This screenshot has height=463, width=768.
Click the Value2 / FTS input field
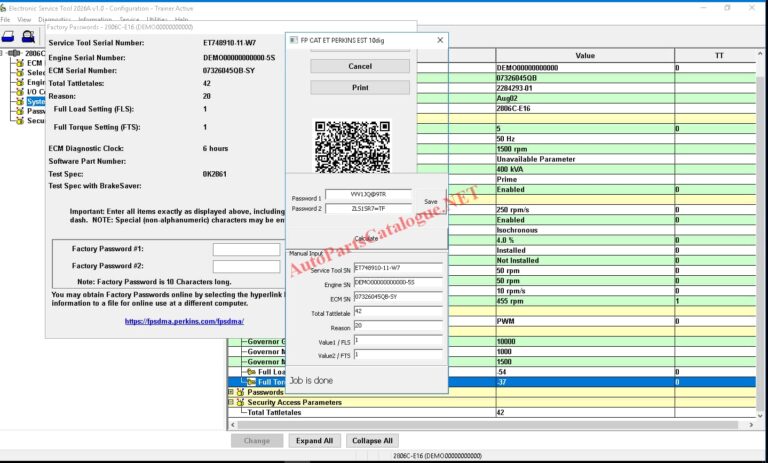pos(398,354)
